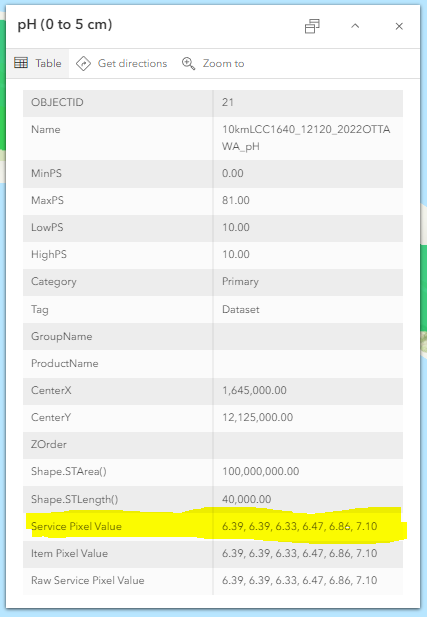
Task: Click the Tag value Dataset
Action: pyautogui.click(x=241, y=309)
